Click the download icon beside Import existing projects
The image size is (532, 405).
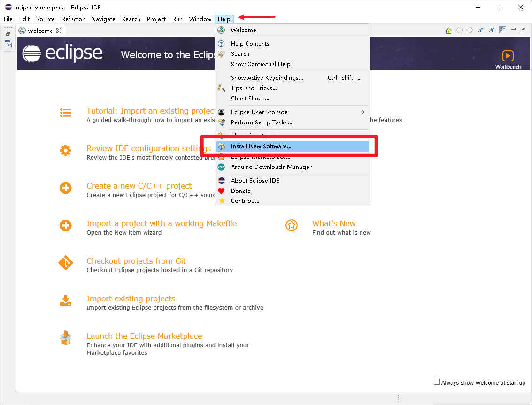(66, 300)
